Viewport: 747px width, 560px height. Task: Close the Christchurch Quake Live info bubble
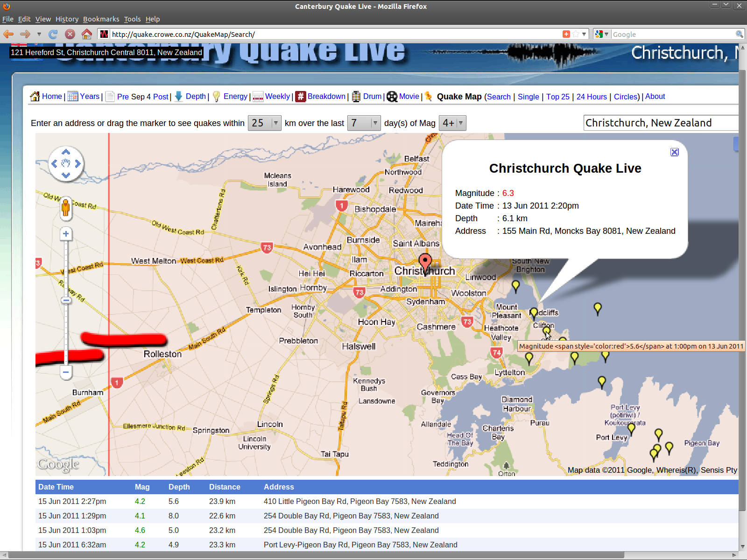coord(674,152)
